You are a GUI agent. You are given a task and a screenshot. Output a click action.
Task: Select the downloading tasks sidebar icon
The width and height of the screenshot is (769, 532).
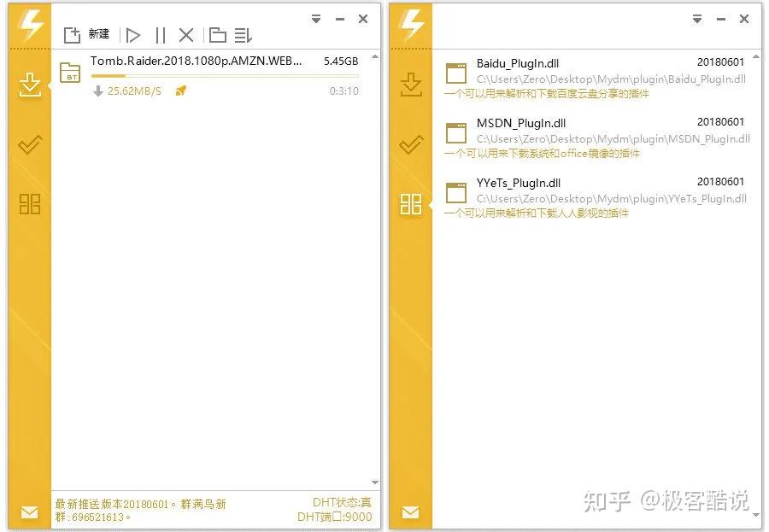[x=30, y=85]
